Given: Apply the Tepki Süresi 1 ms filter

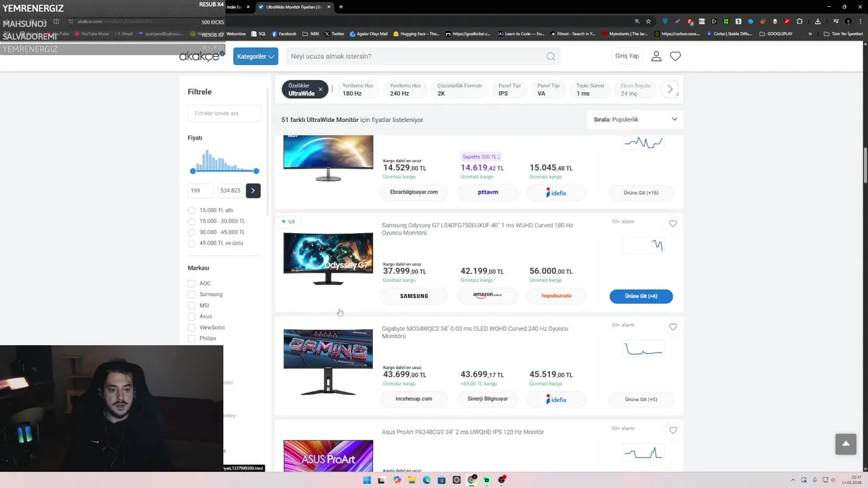Looking at the screenshot, I should (590, 89).
